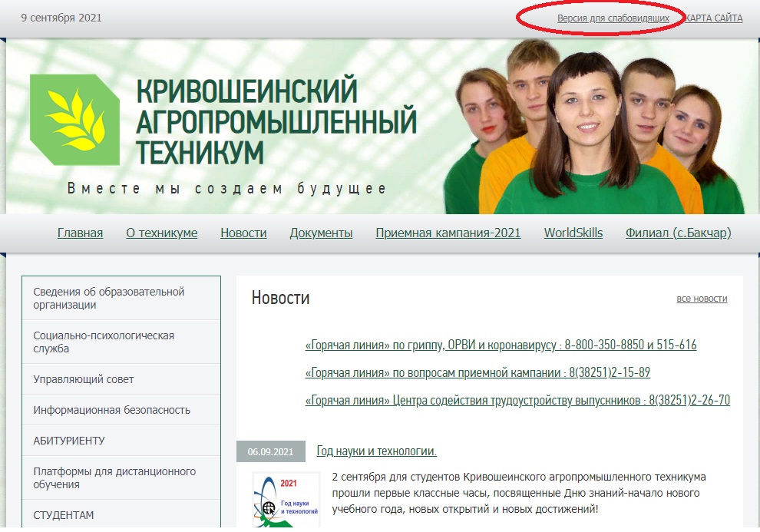
Task: Open КАРТА САЙТА link
Action: click(x=713, y=18)
